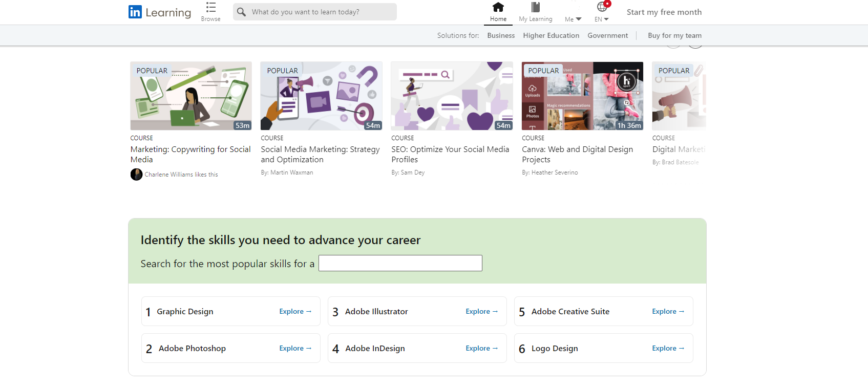Open the EN language dropdown
Screen dimensions: 868x389
(x=601, y=19)
